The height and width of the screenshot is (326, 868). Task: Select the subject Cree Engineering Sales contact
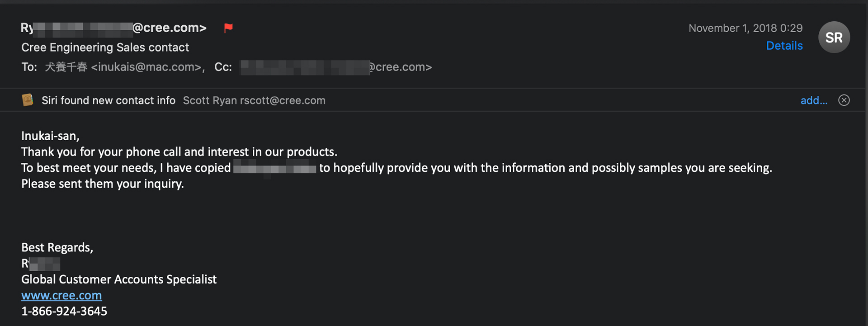[x=105, y=47]
